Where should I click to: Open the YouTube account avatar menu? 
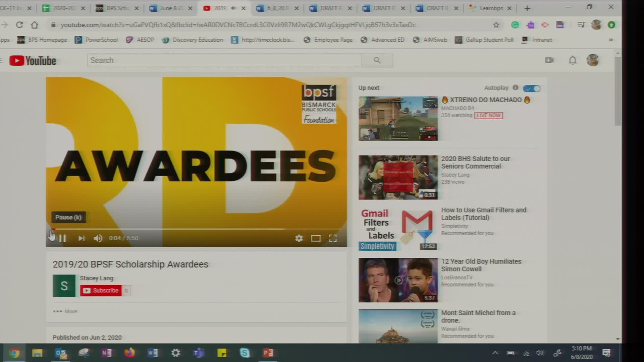[593, 60]
